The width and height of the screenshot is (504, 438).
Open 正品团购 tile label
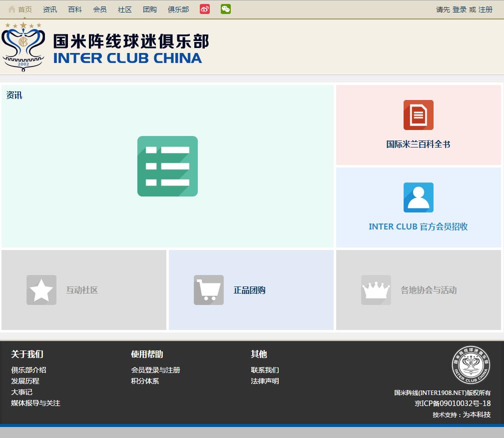[x=249, y=290]
